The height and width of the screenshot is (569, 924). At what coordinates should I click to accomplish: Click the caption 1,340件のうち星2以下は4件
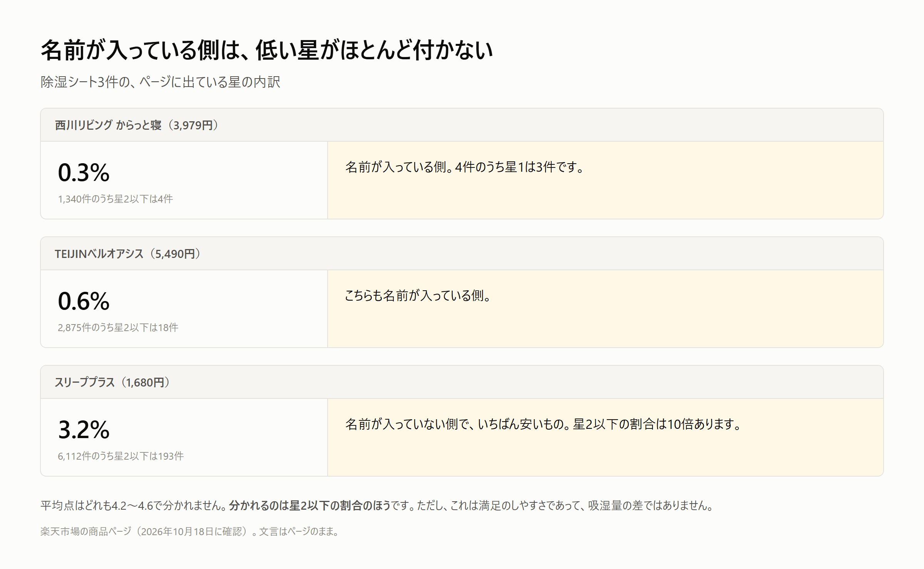tap(115, 199)
